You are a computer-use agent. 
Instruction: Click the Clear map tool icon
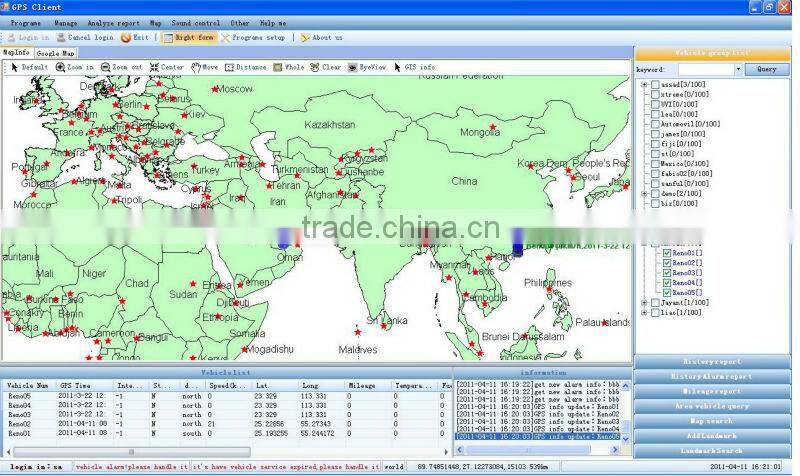(x=314, y=67)
